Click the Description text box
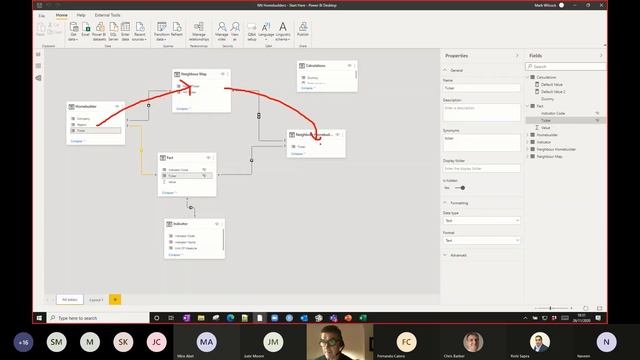Viewport: 640px width, 360px height. 482,112
